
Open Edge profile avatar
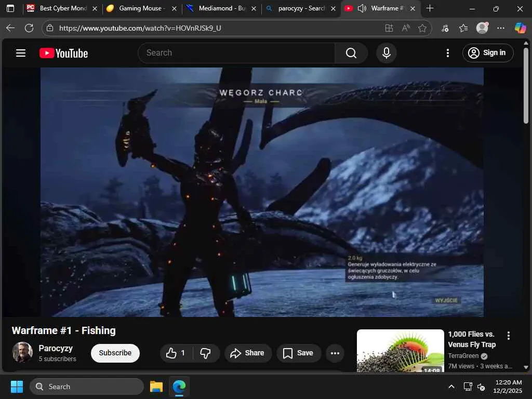pos(482,28)
